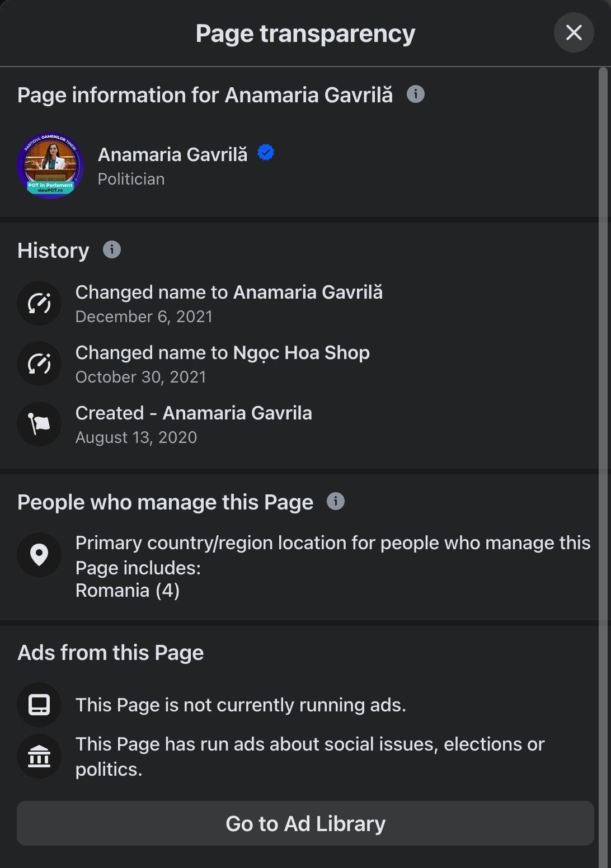Image resolution: width=611 pixels, height=868 pixels.
Task: Click the blue verified badge
Action: (266, 153)
